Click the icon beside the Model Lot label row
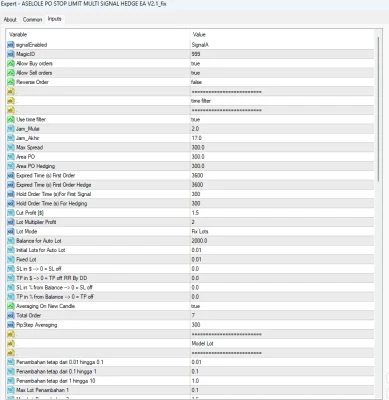The image size is (389, 400). [x=11, y=343]
